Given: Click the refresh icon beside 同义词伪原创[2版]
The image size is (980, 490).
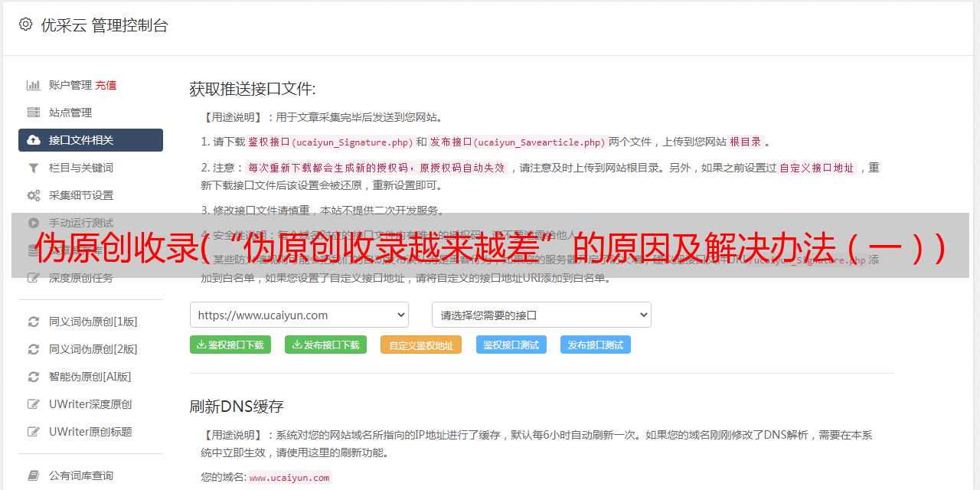Looking at the screenshot, I should [34, 349].
